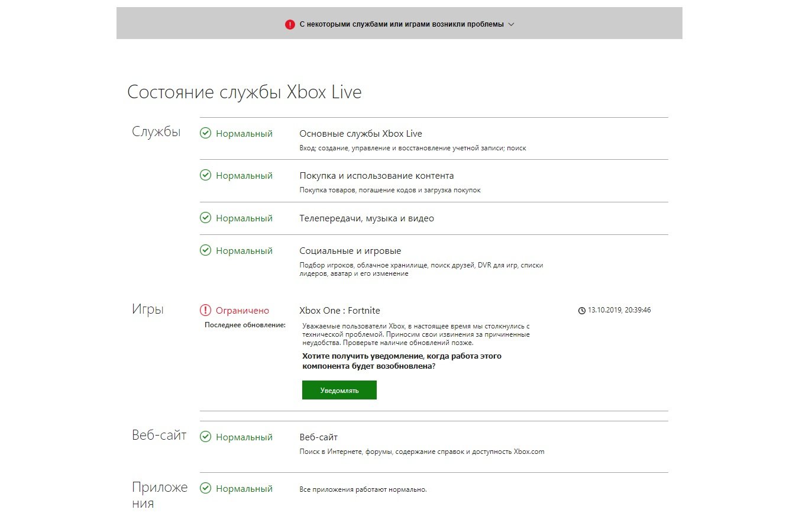Click the Веб-сайт section heading on the left

(x=159, y=436)
